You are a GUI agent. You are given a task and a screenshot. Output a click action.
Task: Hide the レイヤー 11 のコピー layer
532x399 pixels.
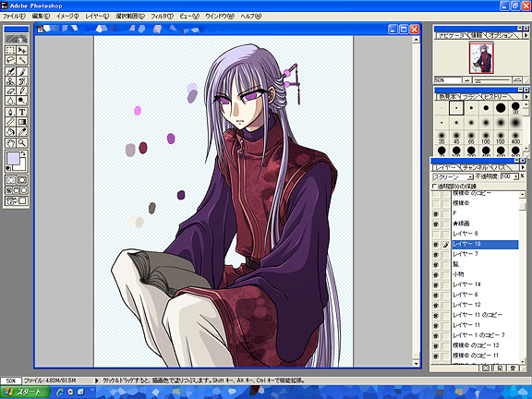pyautogui.click(x=436, y=316)
